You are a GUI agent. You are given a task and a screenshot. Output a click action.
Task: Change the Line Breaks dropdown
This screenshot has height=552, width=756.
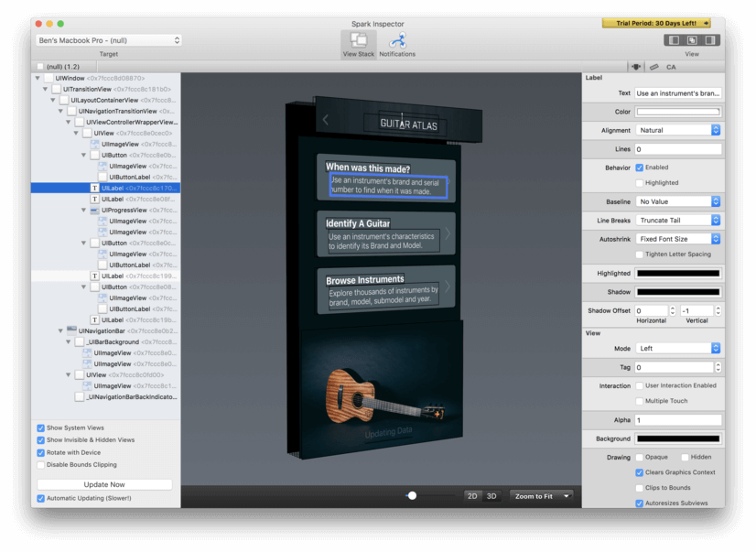[678, 221]
